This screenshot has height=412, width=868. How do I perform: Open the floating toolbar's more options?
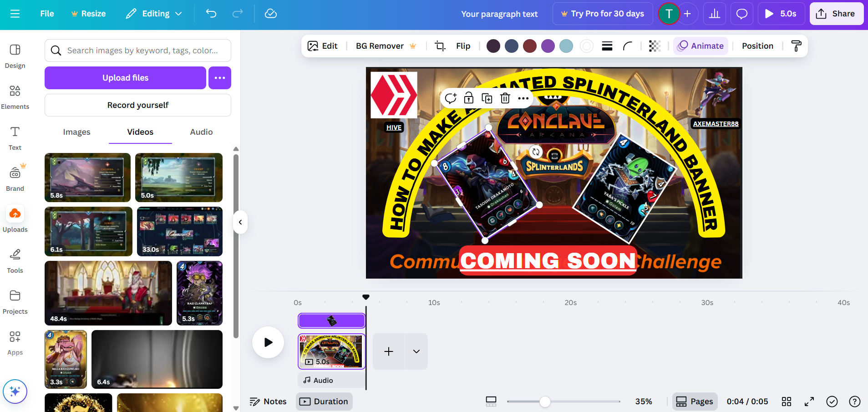[523, 98]
